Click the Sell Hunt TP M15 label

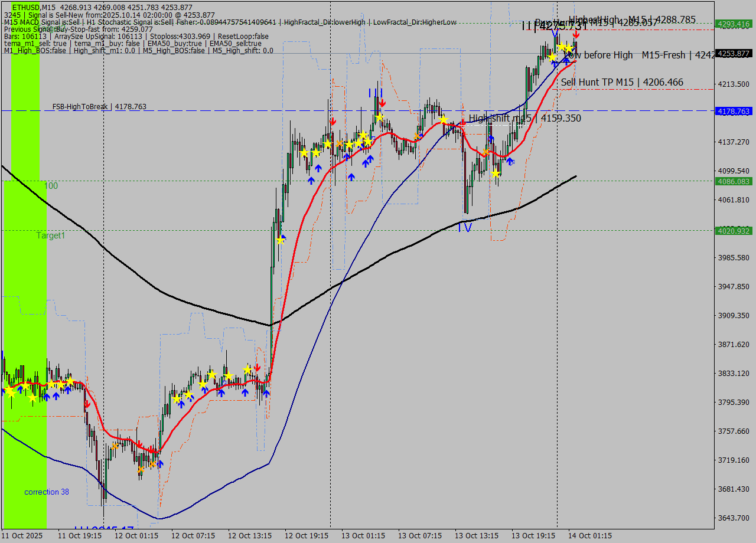click(x=622, y=83)
